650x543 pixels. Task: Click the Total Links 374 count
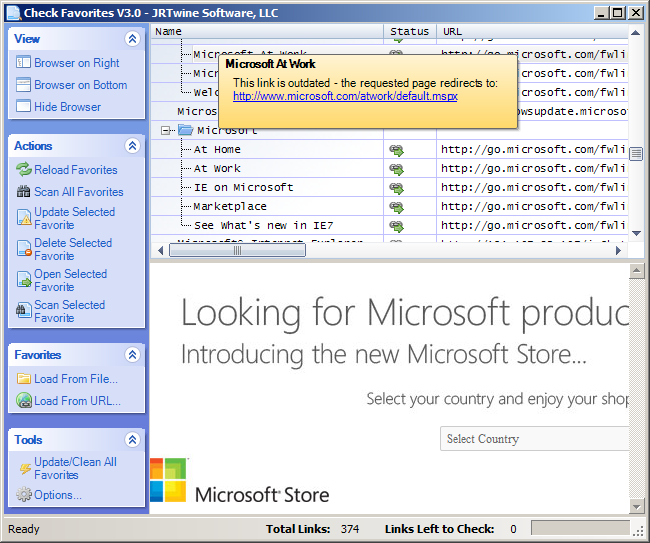350,529
